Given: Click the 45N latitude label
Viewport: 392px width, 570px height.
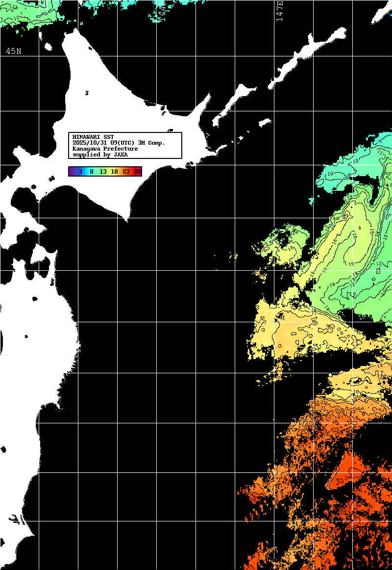Looking at the screenshot, I should 13,52.
